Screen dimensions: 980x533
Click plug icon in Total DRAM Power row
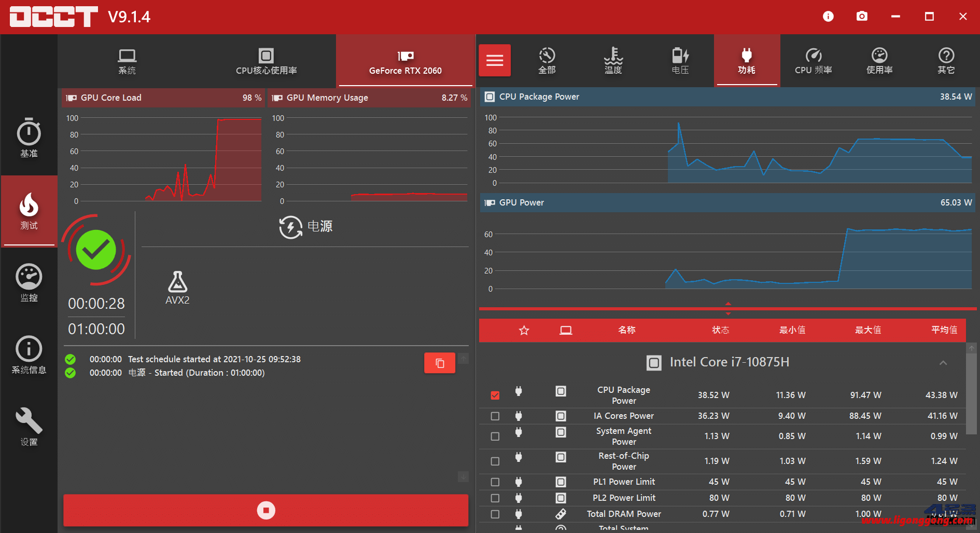coord(519,514)
